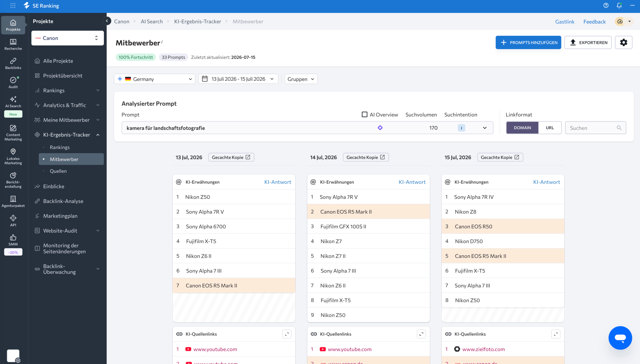Expand Meine Mitbewerber section
Image resolution: width=640 pixels, height=364 pixels.
click(x=98, y=120)
